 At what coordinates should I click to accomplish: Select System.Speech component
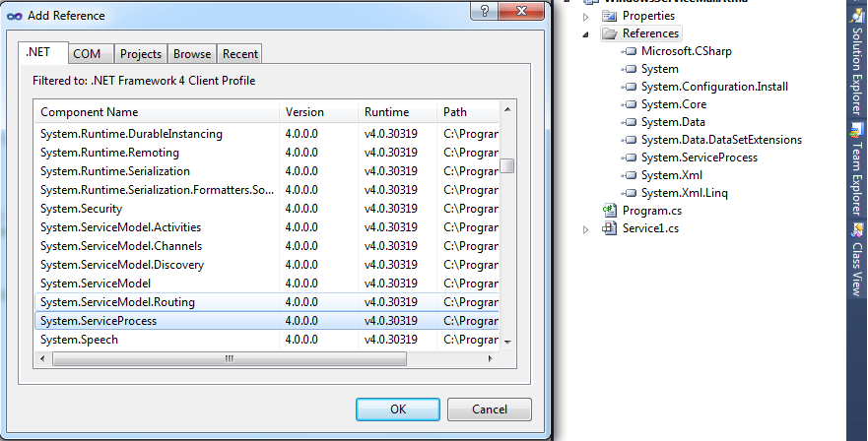click(266, 340)
